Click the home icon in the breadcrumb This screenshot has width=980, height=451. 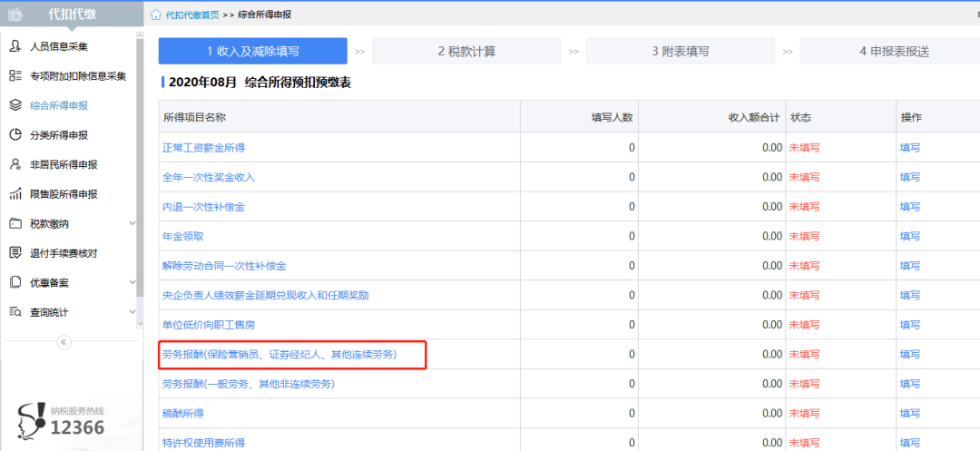point(156,15)
